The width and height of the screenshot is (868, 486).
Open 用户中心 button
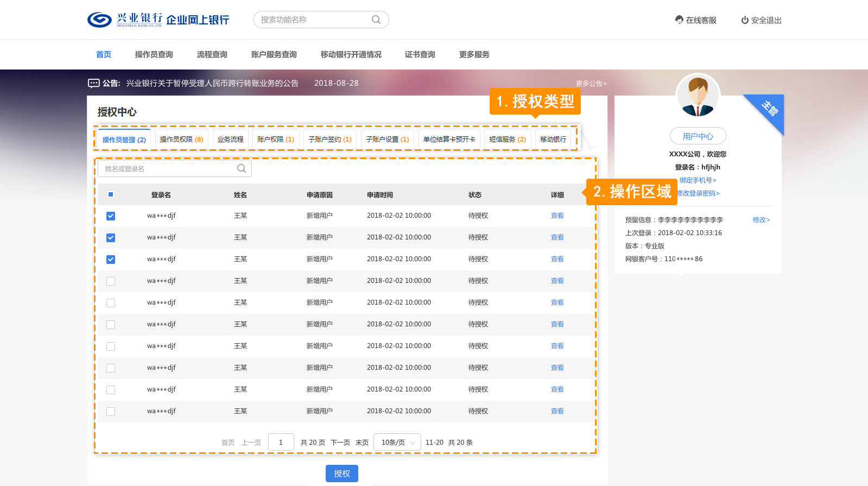click(698, 136)
